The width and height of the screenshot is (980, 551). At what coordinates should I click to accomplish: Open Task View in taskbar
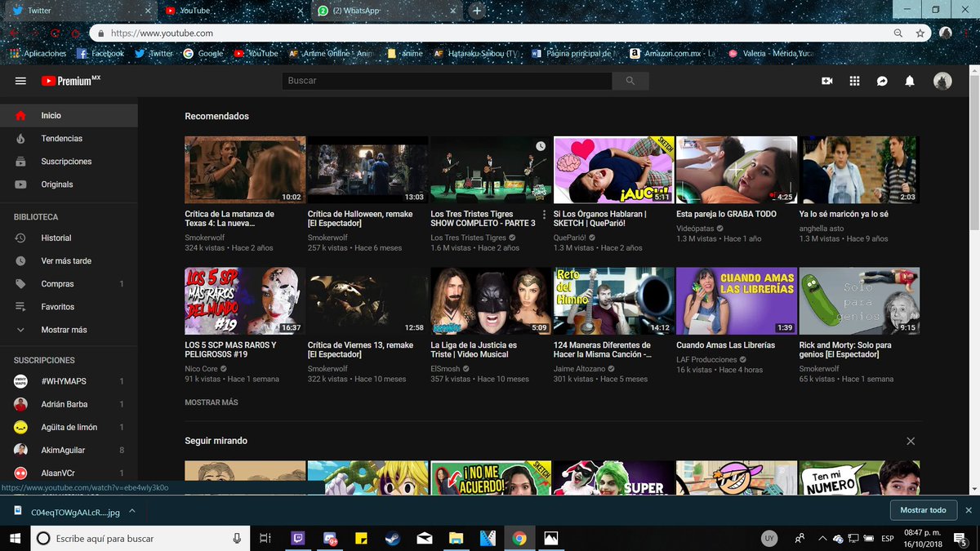(x=265, y=538)
